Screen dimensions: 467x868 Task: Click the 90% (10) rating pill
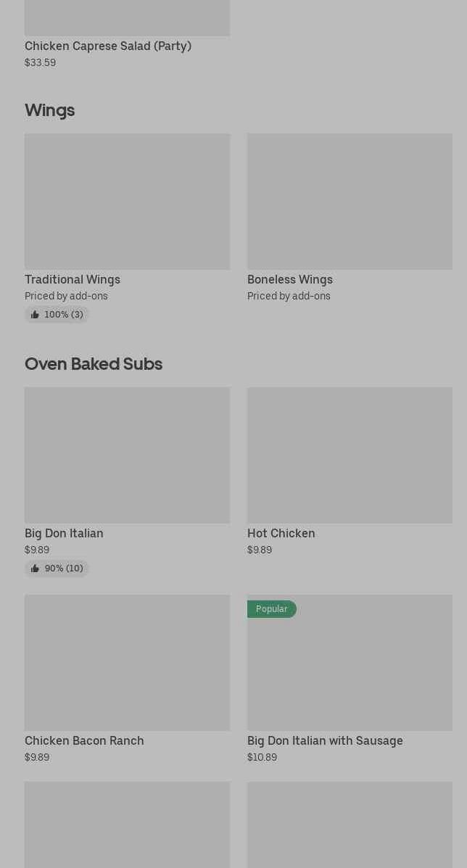click(57, 569)
